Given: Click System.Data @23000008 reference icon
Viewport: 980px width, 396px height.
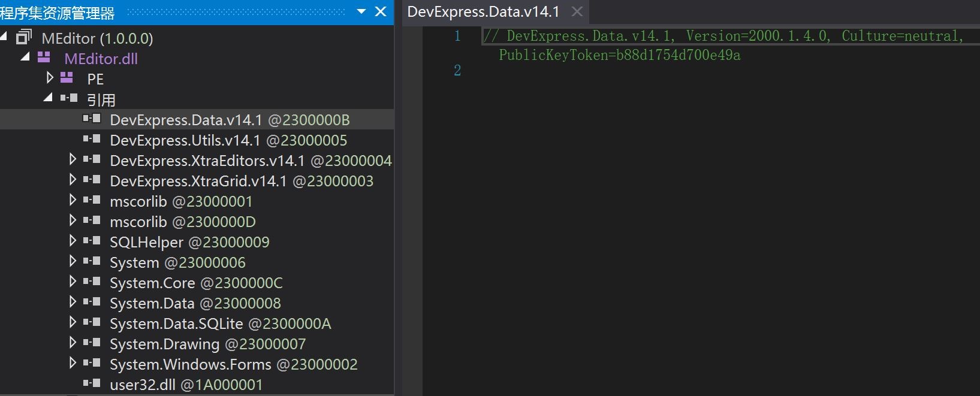Looking at the screenshot, I should [92, 302].
